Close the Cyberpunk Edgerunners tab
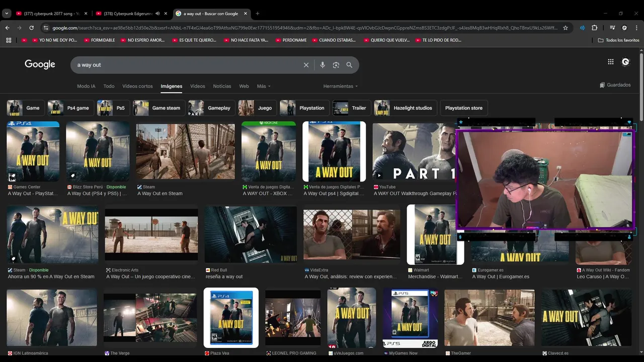Viewport: 644px width, 362px height. tap(166, 14)
